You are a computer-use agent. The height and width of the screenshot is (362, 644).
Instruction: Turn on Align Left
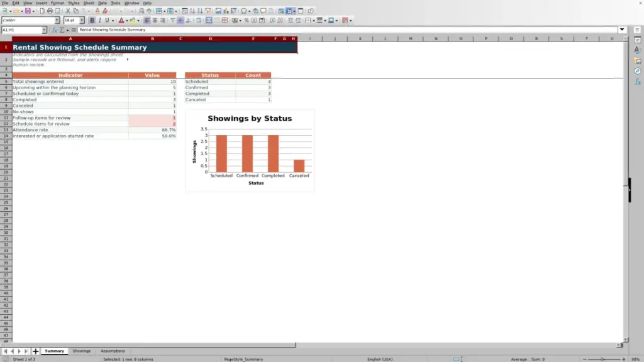(147, 21)
